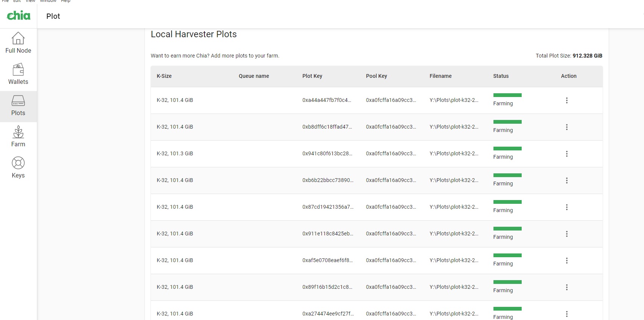Click the Plot Key column header

click(x=312, y=76)
